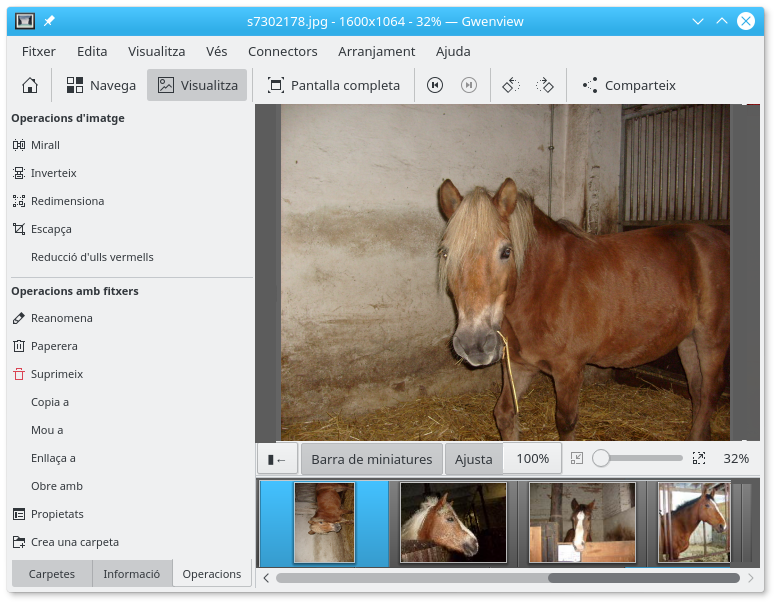Rotate the image left
The image size is (777, 605).
point(511,86)
